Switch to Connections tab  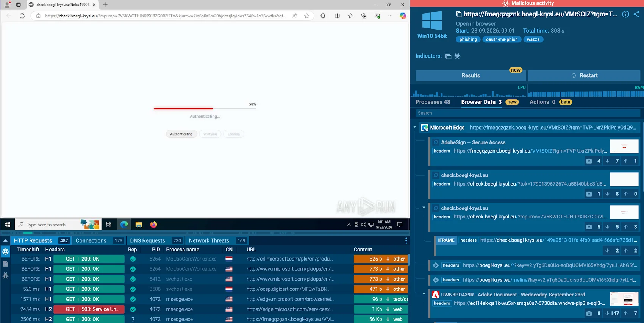(99, 240)
